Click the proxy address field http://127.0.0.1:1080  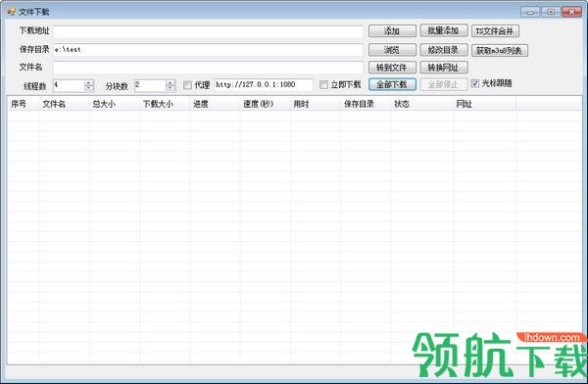(264, 85)
